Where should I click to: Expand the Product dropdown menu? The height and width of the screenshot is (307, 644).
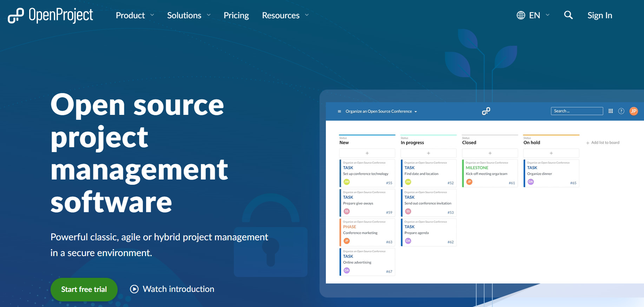pos(135,15)
